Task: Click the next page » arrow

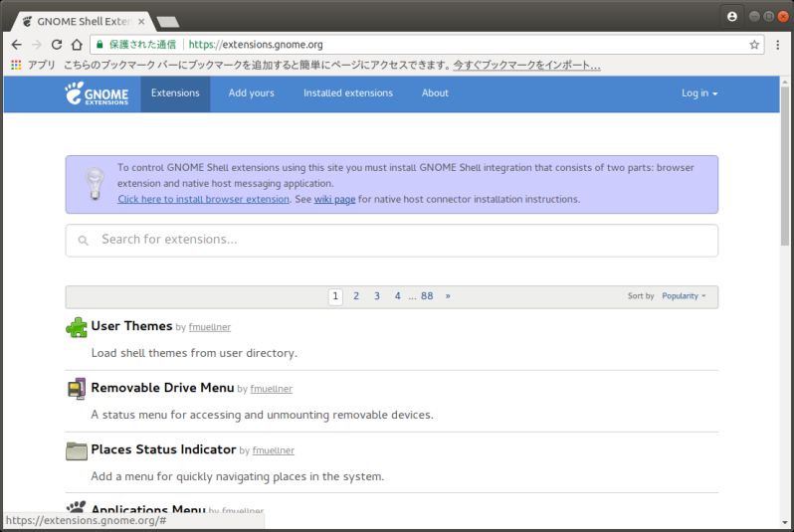Action: pyautogui.click(x=448, y=296)
